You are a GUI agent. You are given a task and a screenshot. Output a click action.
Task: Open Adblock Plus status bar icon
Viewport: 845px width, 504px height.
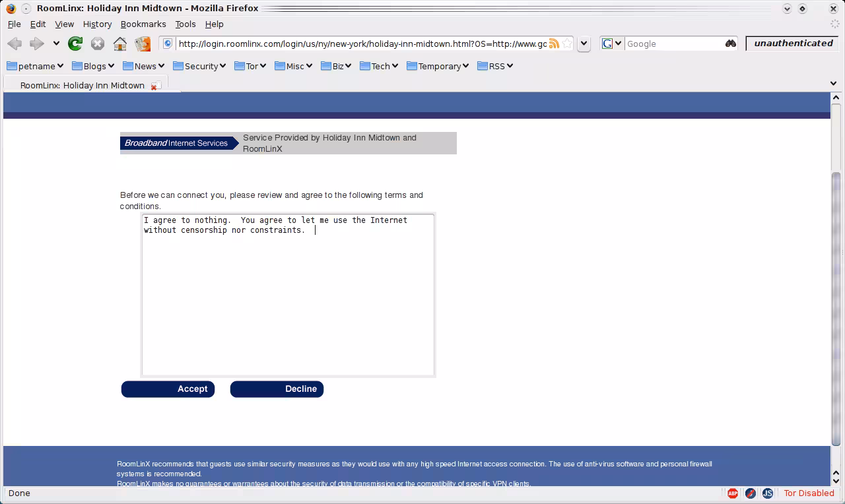[x=732, y=493]
